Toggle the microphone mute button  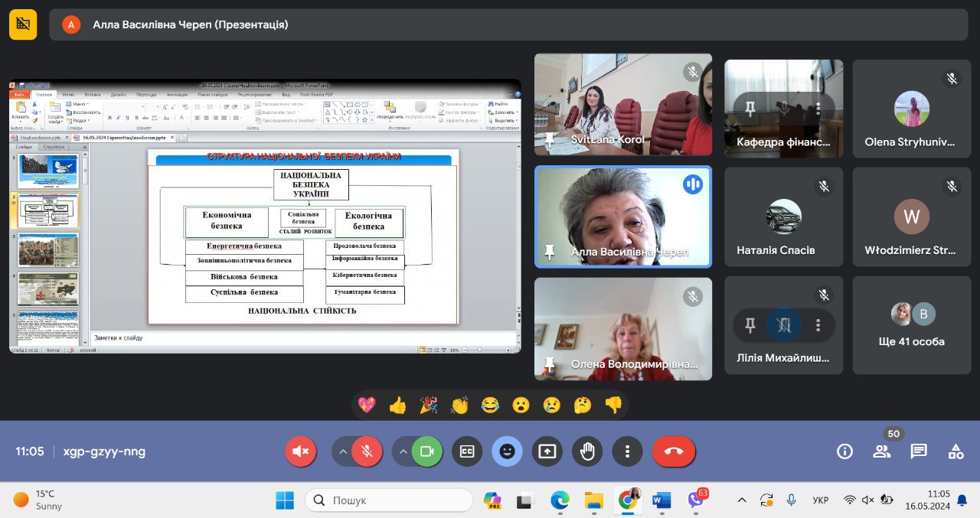[367, 451]
